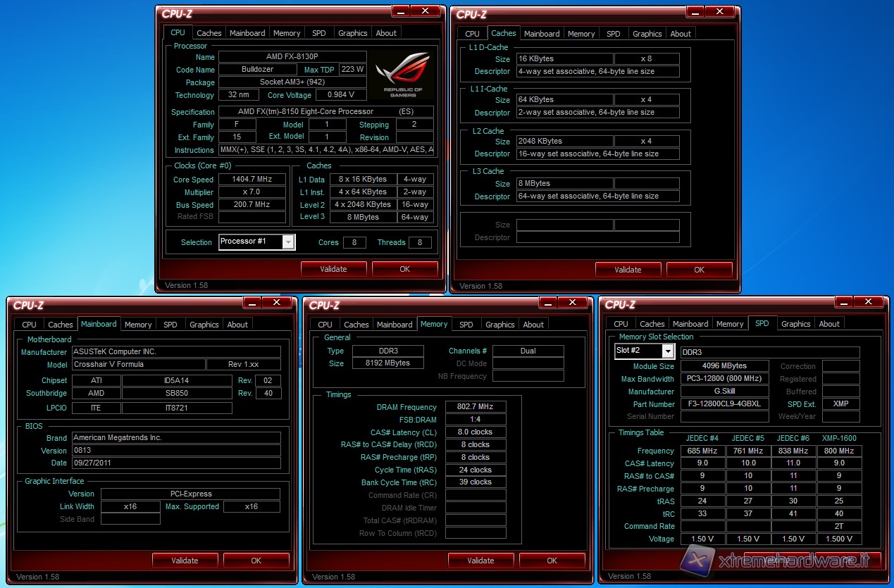Close the CPU-Z window showing the Caches tab
Screen dimensions: 894x588
pos(720,11)
